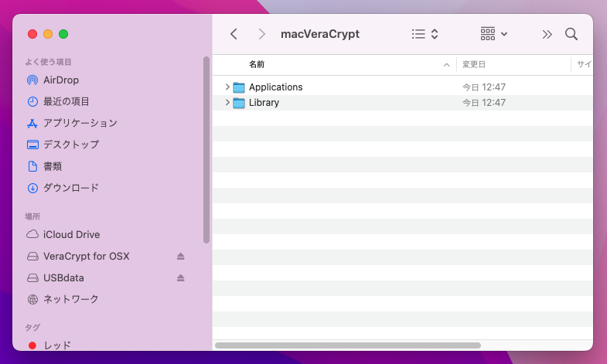Open the group-by dropdown menu

493,34
